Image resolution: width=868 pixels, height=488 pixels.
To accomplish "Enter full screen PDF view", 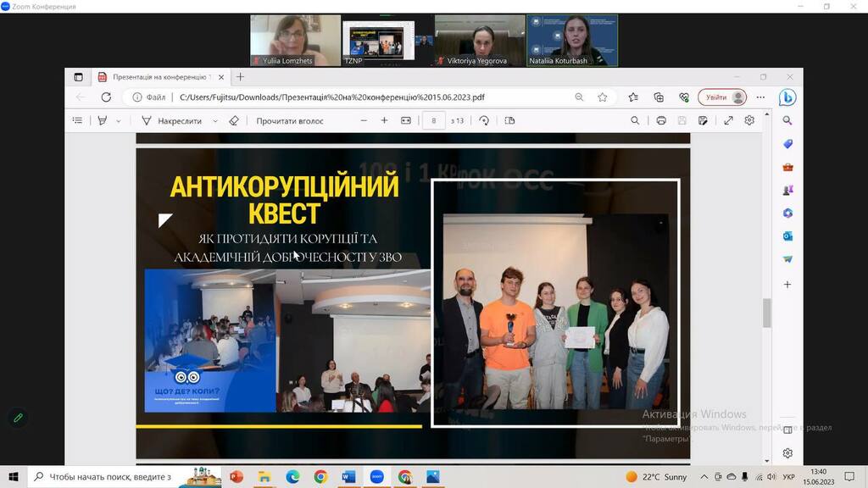I will point(728,121).
